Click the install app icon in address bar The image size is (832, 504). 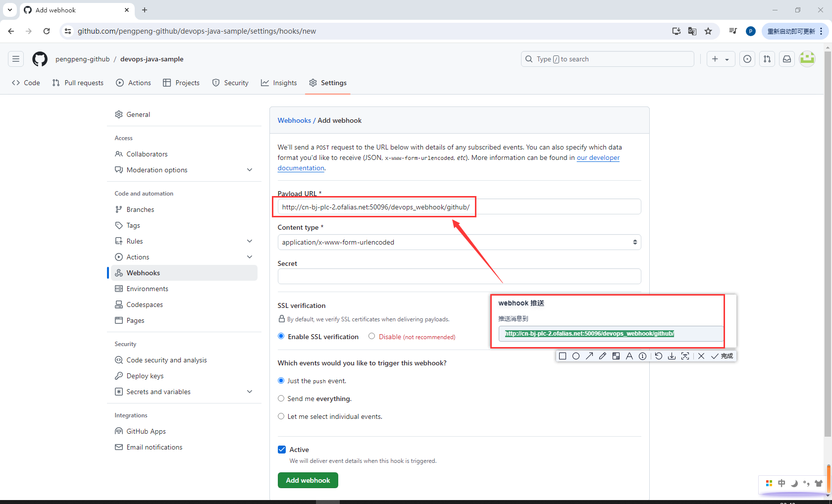tap(676, 31)
